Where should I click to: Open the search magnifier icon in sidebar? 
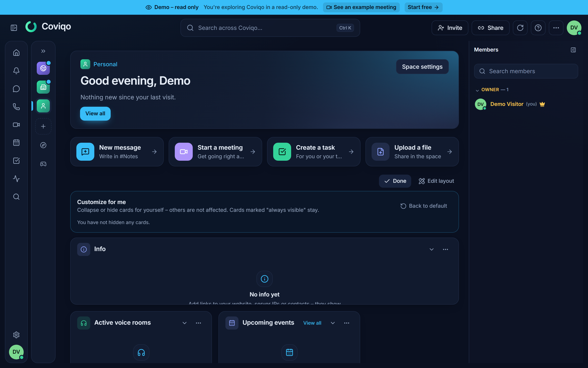(x=16, y=197)
